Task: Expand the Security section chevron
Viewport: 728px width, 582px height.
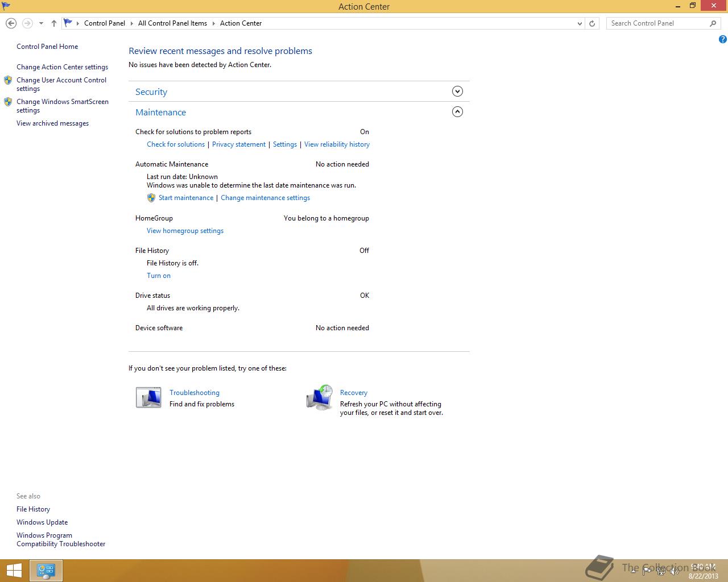Action: 457,92
